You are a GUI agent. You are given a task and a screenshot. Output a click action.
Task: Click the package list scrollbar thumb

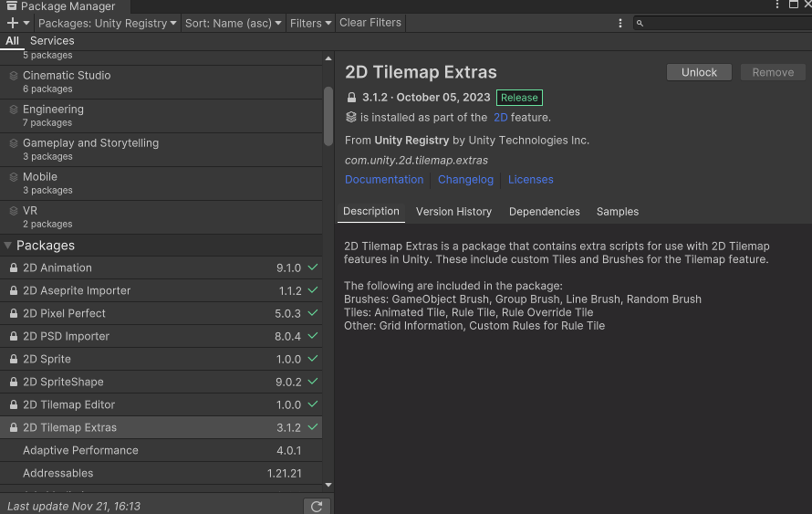pos(328,116)
